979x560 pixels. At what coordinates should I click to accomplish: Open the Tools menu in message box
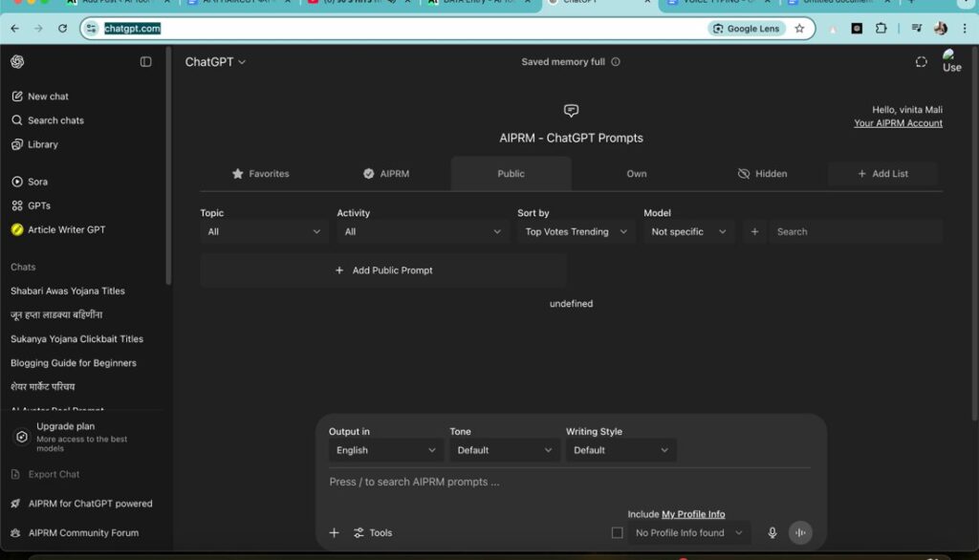tap(373, 532)
